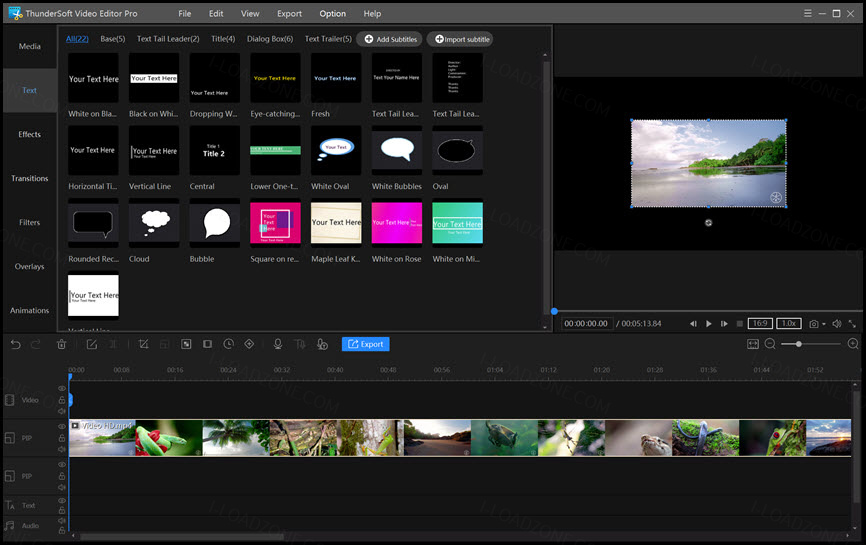The image size is (866, 545).
Task: Step forward one frame in preview
Action: (x=724, y=324)
